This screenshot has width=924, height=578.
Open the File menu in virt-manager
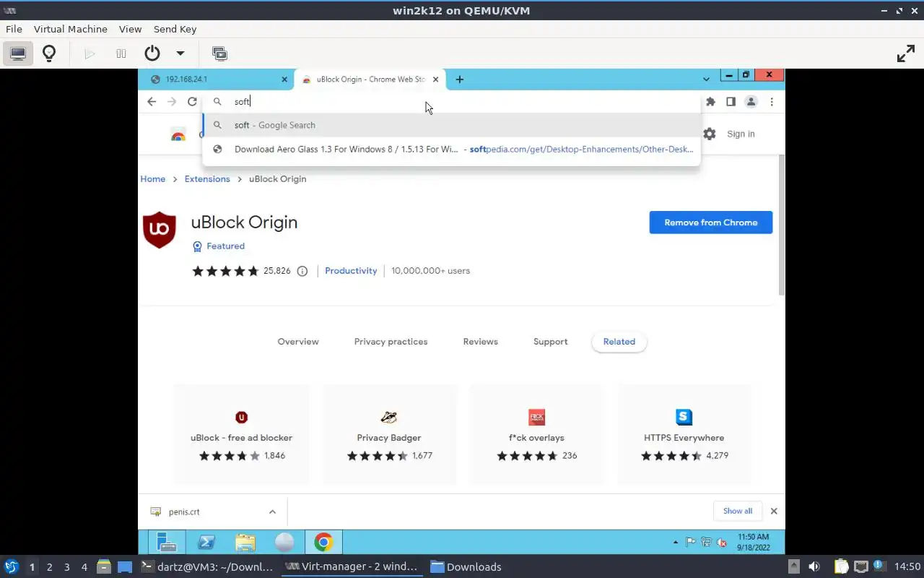14,29
